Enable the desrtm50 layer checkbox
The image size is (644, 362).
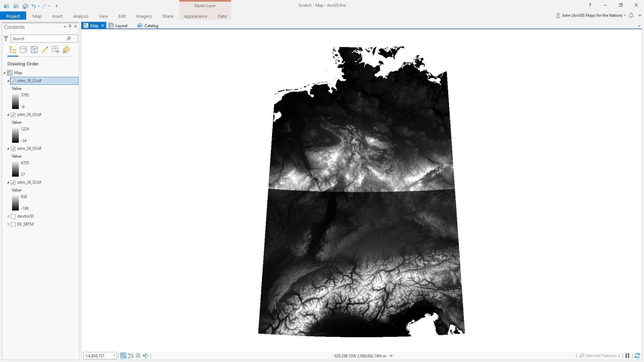click(13, 216)
